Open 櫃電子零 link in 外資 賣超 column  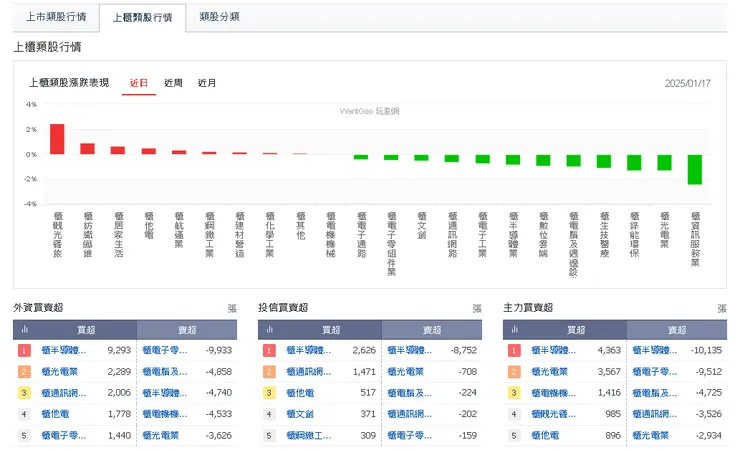164,350
